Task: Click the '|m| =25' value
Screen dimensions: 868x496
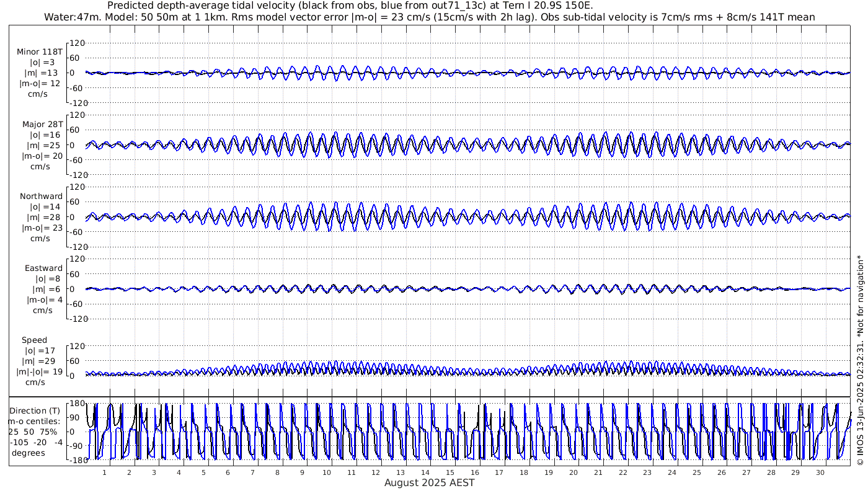Action: click(43, 145)
